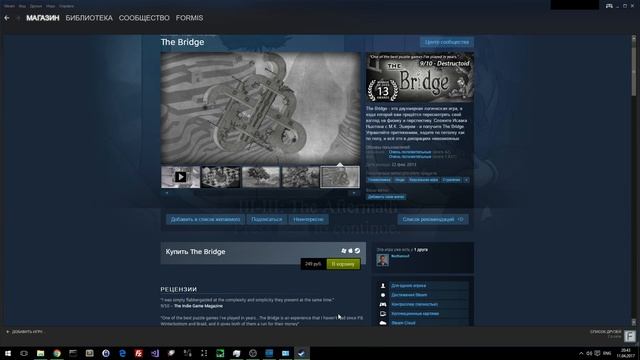Click the Подписаться button
The height and width of the screenshot is (360, 640).
pyautogui.click(x=267, y=219)
